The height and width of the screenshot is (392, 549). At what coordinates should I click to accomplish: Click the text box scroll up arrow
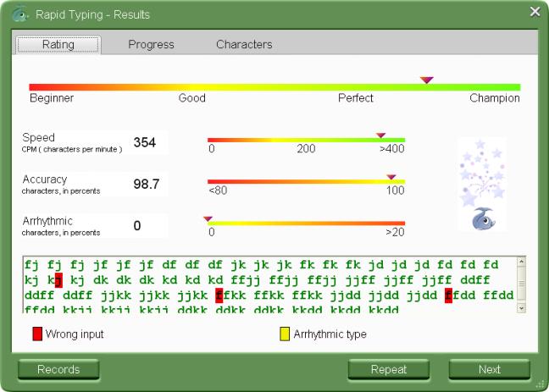point(521,262)
